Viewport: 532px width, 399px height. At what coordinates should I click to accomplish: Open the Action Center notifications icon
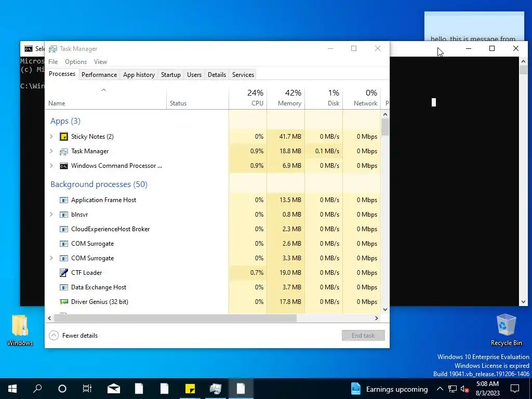click(x=515, y=389)
